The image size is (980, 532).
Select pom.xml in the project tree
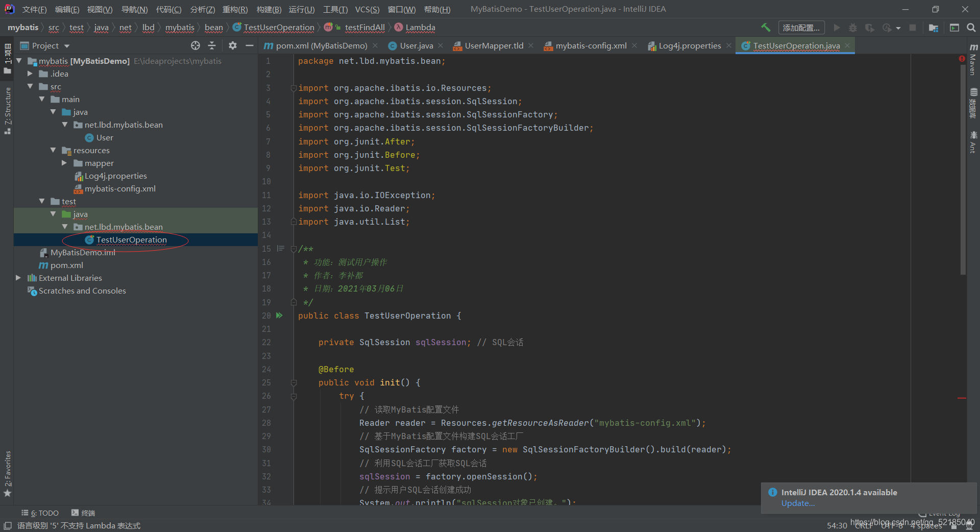coord(66,265)
